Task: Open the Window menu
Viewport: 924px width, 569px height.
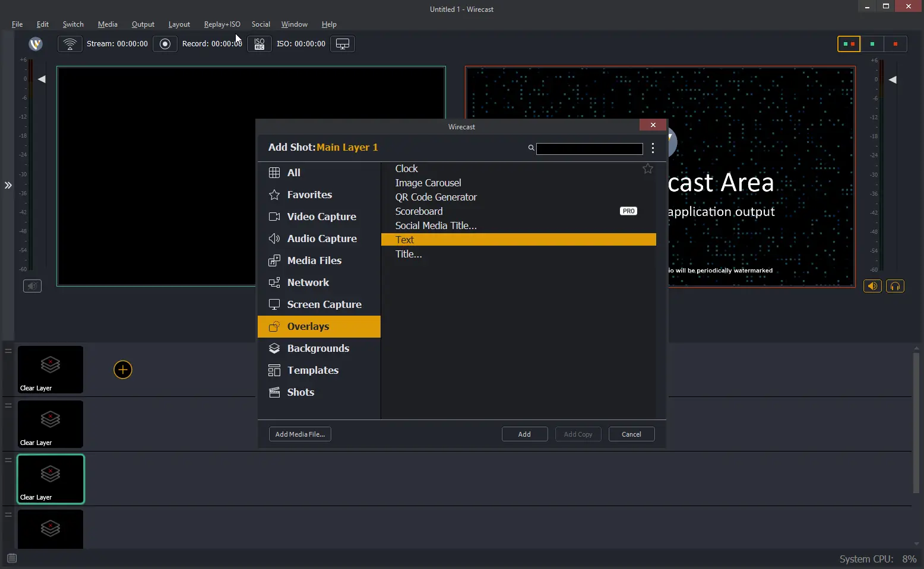Action: point(295,24)
